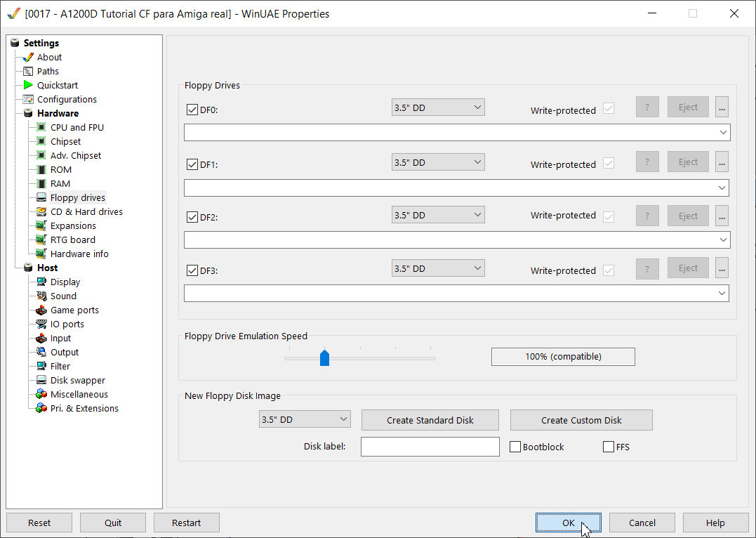Click the Hardware info card icon
The height and width of the screenshot is (538, 756).
tap(41, 254)
